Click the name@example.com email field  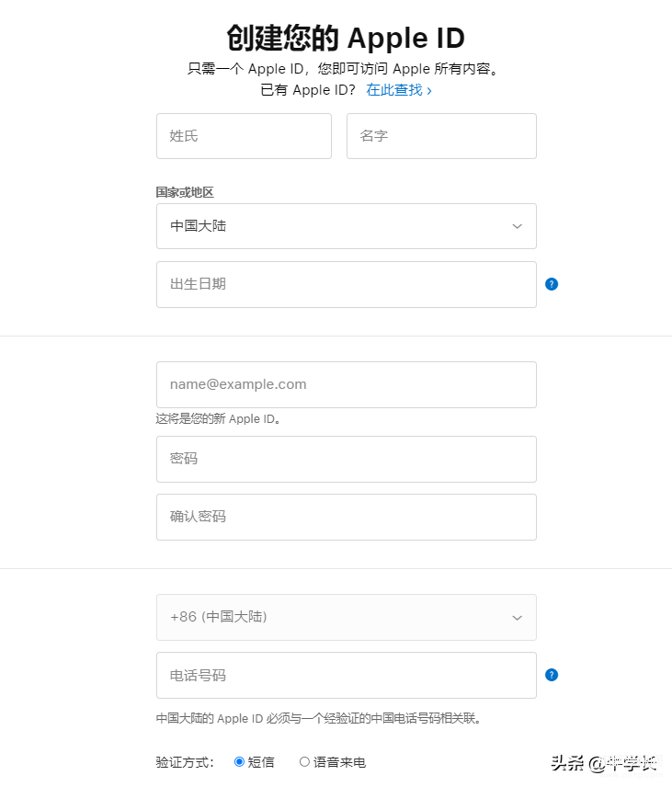(346, 384)
